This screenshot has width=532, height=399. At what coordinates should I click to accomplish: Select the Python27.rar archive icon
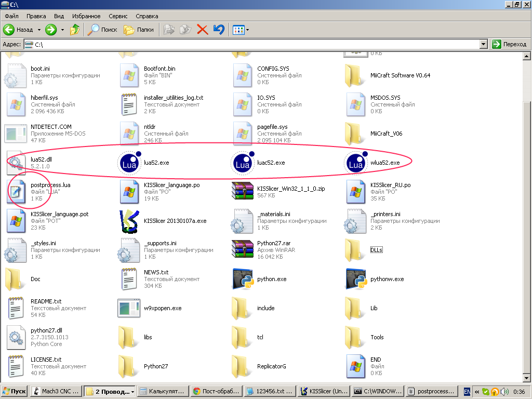242,250
